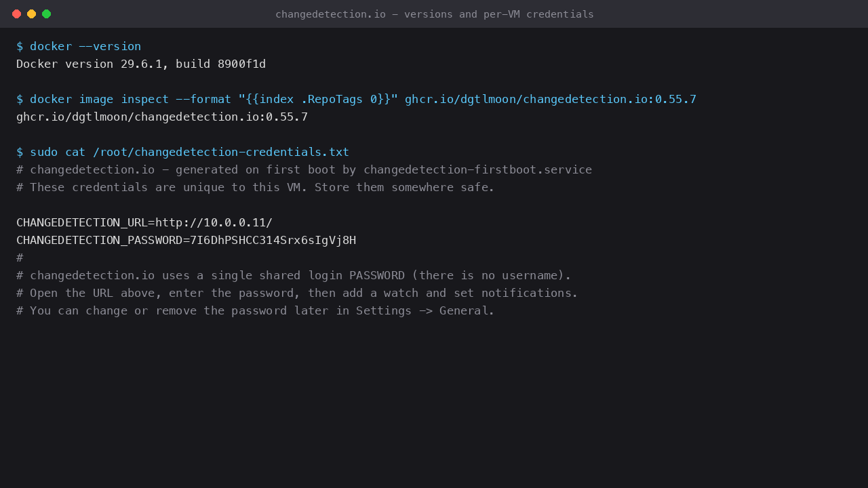
Task: Click the 'docker image inspect --format' command line
Action: pos(356,99)
